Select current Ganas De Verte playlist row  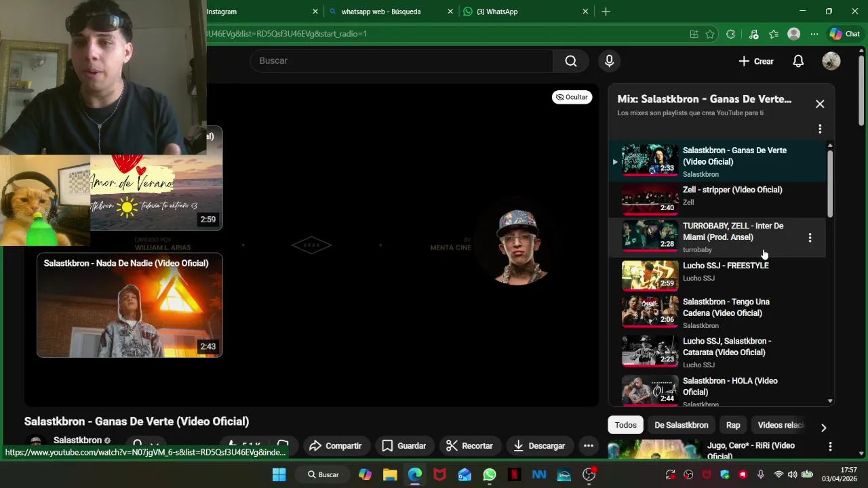[719, 162]
